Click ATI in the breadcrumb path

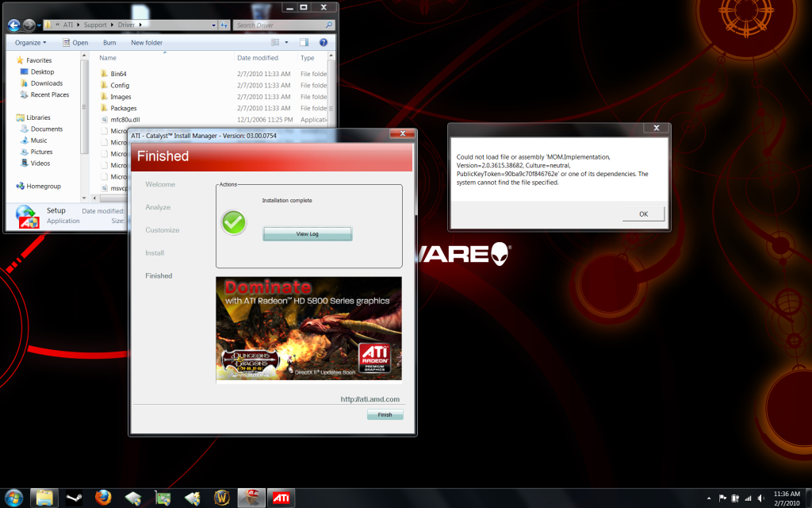pos(68,25)
